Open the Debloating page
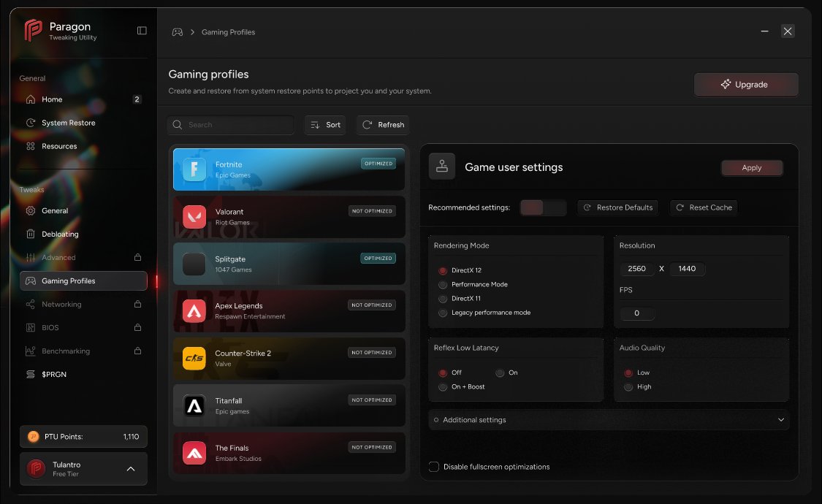The width and height of the screenshot is (822, 504). point(83,234)
